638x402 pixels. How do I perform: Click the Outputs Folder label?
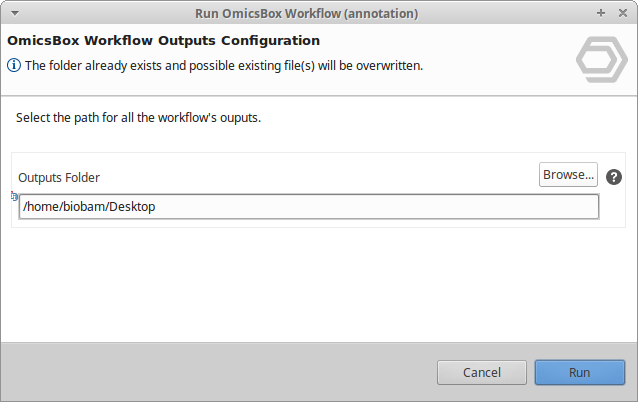[x=59, y=178]
